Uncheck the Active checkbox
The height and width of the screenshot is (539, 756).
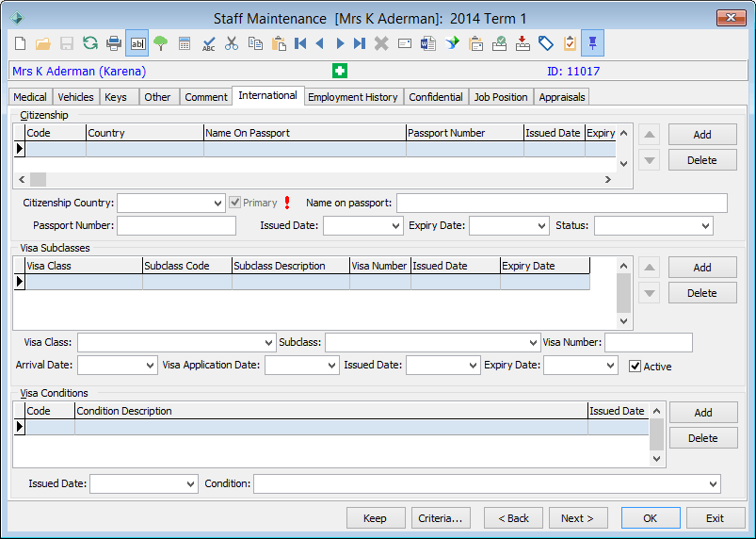click(x=635, y=367)
